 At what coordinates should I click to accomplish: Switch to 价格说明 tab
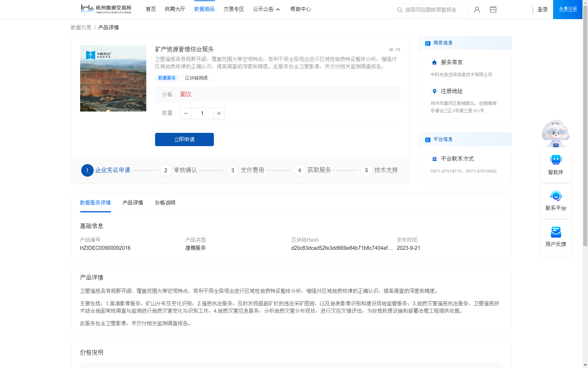165,203
